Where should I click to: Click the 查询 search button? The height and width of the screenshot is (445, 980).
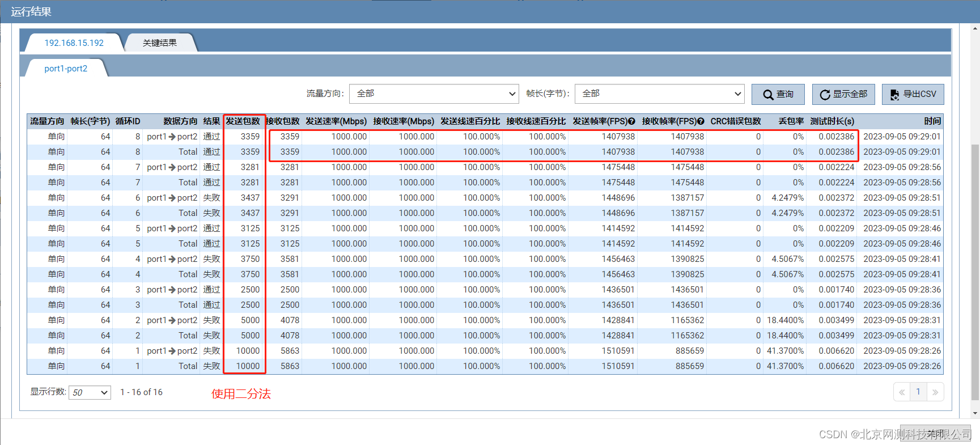[x=778, y=94]
